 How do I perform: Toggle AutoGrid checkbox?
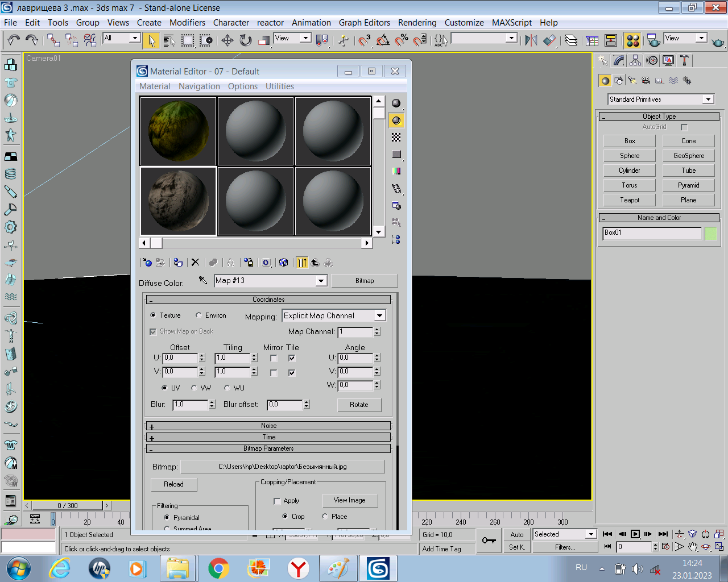pyautogui.click(x=684, y=127)
